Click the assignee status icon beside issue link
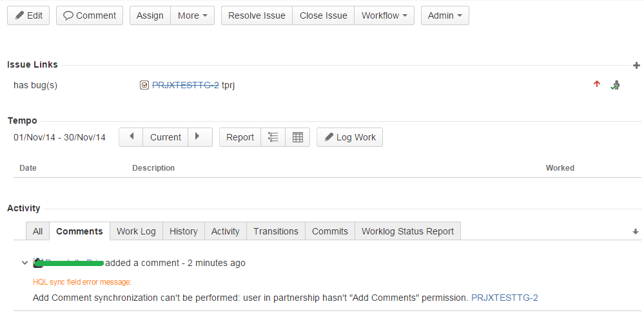The width and height of the screenshot is (644, 324). pyautogui.click(x=615, y=85)
